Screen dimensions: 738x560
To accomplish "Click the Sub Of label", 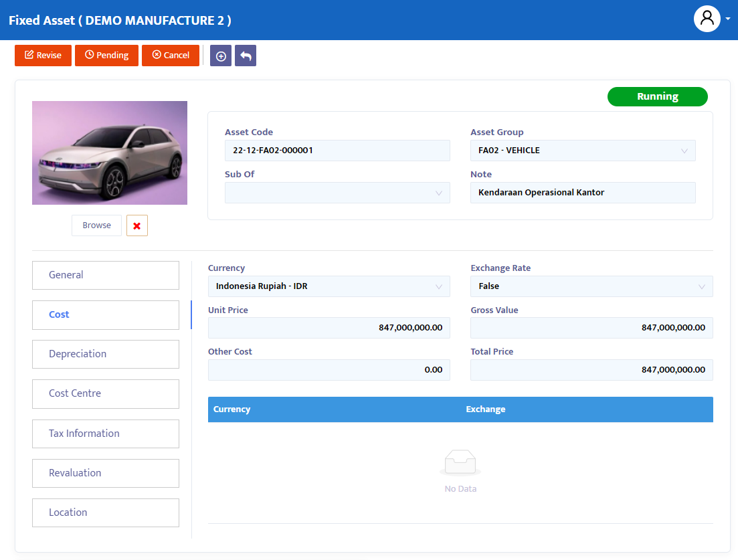I will [x=240, y=174].
